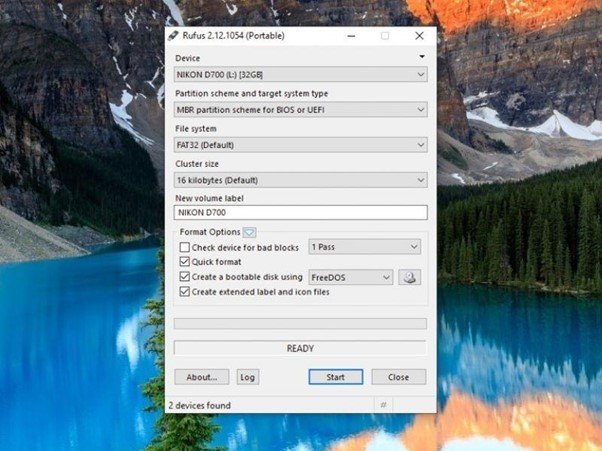Close Rufus with the title bar X
This screenshot has width=602, height=451.
419,36
